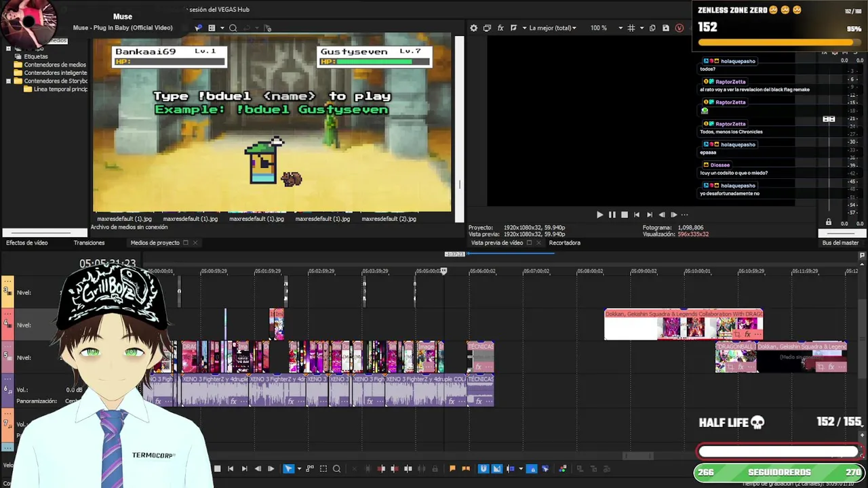Select maxresdefault (2).jpg media file
This screenshot has width=868, height=488.
pos(389,219)
